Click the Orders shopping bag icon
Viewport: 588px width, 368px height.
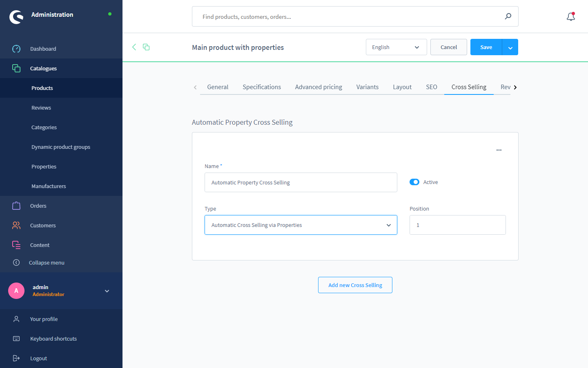point(16,206)
